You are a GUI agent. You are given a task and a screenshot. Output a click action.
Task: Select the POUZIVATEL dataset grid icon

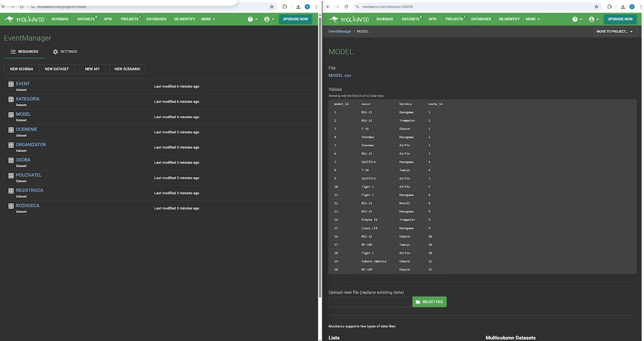point(11,175)
